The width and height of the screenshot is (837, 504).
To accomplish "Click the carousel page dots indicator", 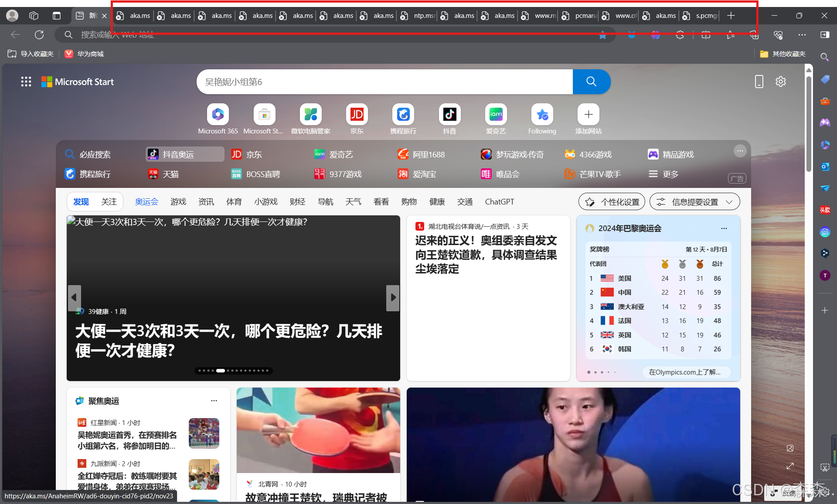I will [x=234, y=371].
